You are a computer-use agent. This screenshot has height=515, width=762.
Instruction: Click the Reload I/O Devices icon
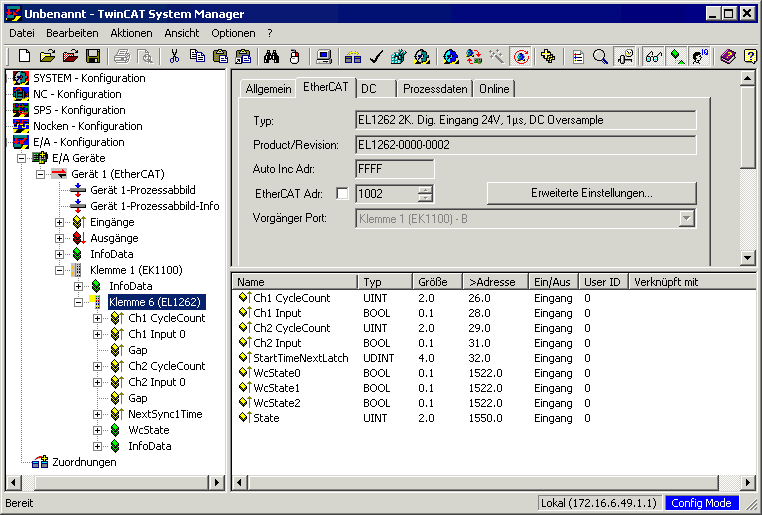tap(474, 57)
